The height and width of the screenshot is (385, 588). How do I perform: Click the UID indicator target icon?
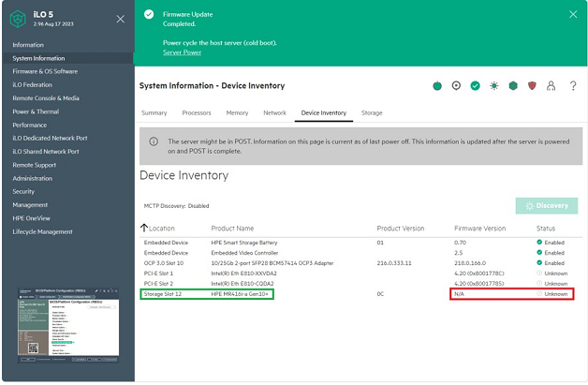click(x=456, y=86)
